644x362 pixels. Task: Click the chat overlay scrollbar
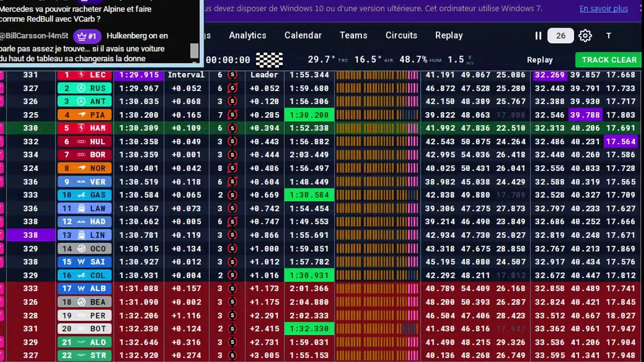[x=194, y=51]
